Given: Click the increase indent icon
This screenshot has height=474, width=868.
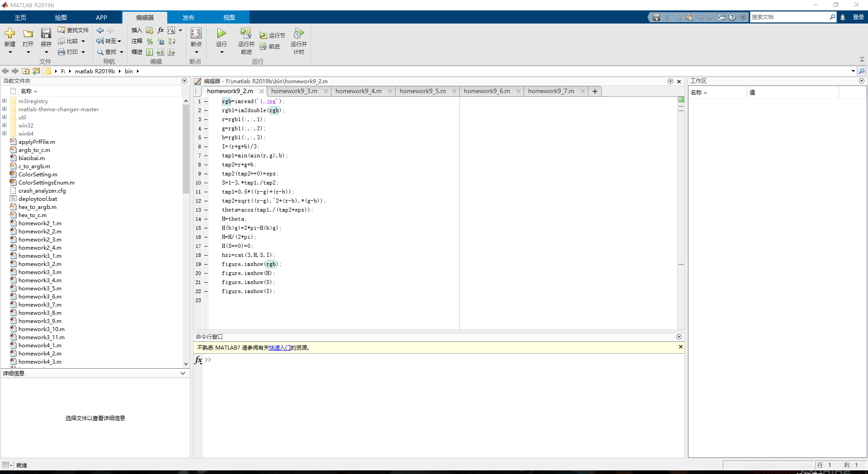Looking at the screenshot, I should 160,52.
